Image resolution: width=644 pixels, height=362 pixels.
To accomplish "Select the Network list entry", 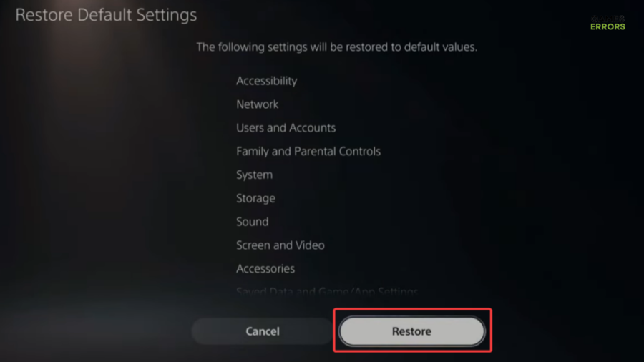I will (x=257, y=104).
